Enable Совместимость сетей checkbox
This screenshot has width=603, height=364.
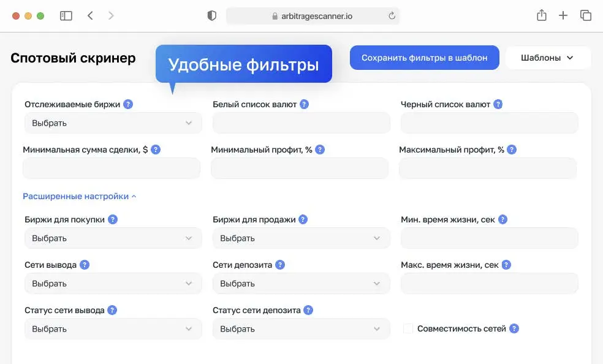point(408,329)
